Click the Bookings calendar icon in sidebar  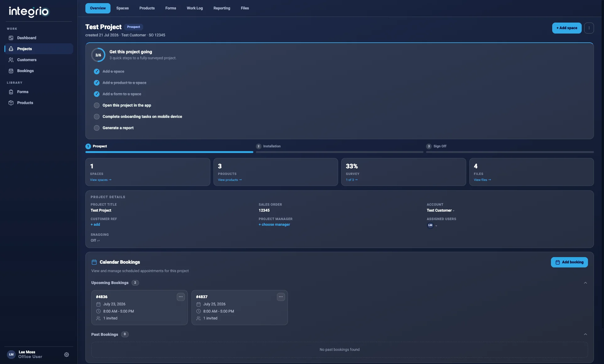click(11, 71)
